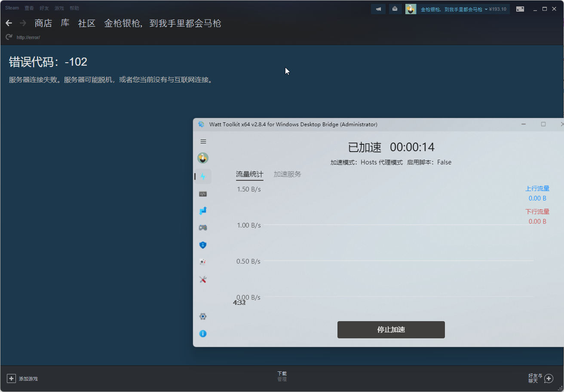Open Watt Toolkit settings gear icon

click(203, 316)
